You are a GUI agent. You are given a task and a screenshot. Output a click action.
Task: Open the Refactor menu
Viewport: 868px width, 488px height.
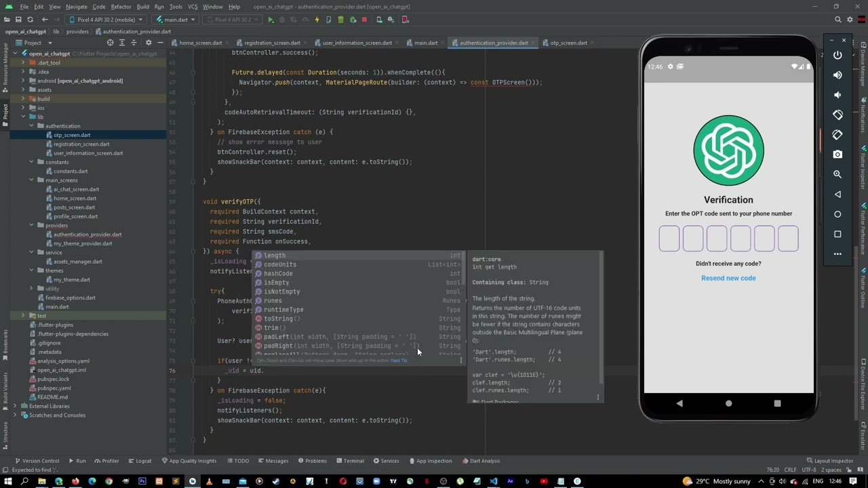point(121,7)
